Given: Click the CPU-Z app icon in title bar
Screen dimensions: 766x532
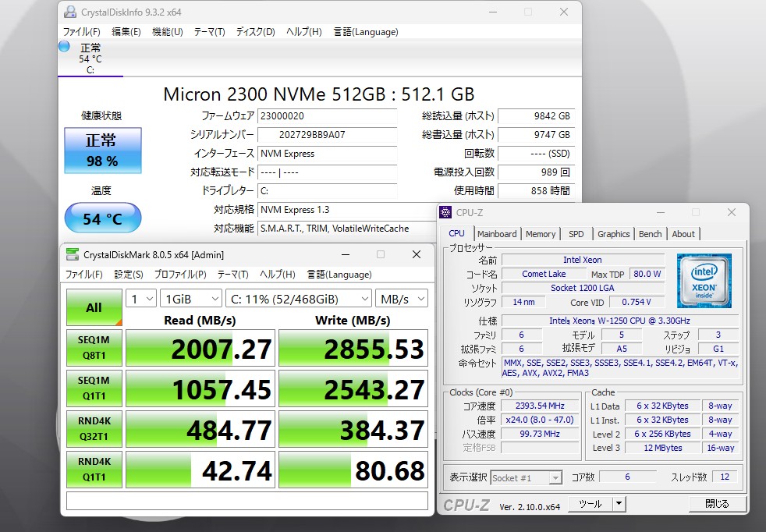Looking at the screenshot, I should click(445, 212).
